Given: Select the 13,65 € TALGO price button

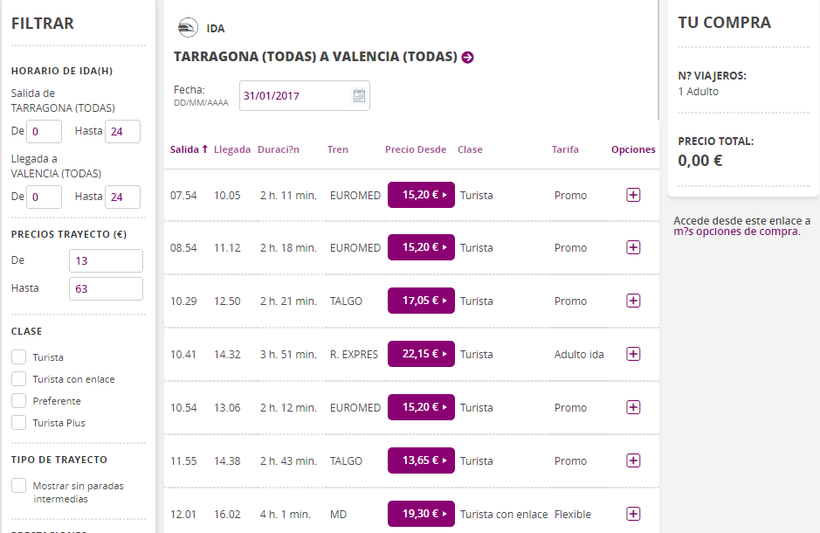Looking at the screenshot, I should (421, 461).
